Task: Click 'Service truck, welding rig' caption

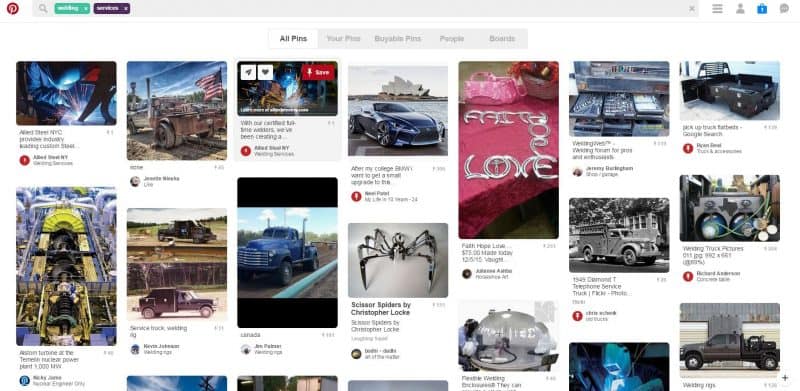Action: [x=159, y=331]
